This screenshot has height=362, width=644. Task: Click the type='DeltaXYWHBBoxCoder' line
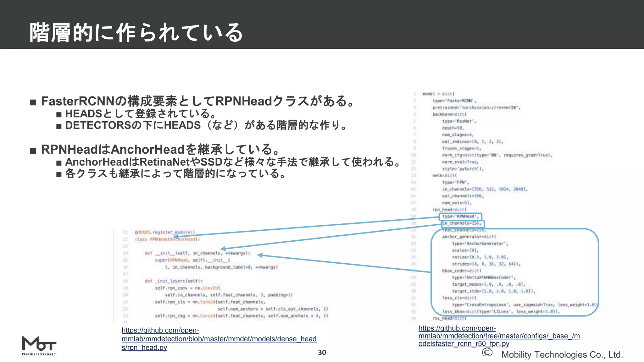pos(484,277)
